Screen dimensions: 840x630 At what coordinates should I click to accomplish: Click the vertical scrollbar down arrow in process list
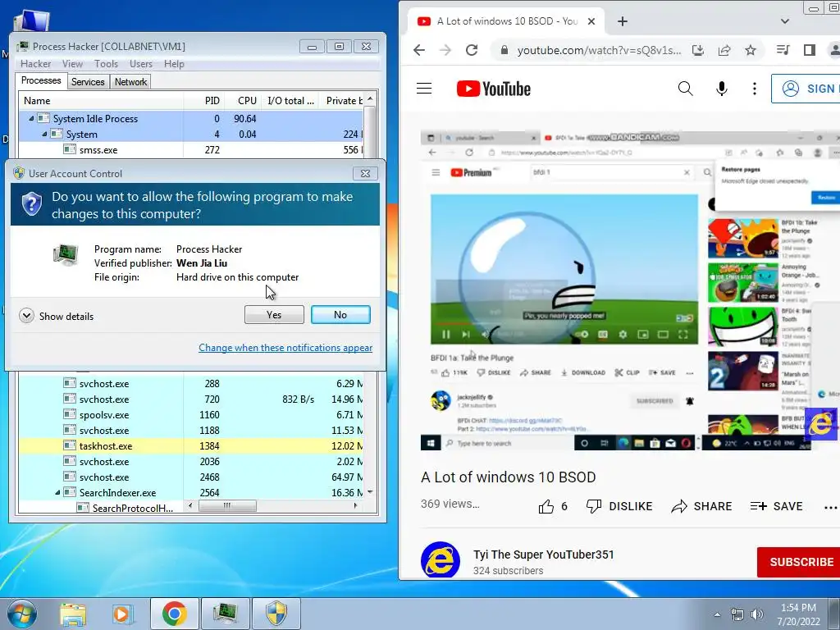[x=370, y=492]
